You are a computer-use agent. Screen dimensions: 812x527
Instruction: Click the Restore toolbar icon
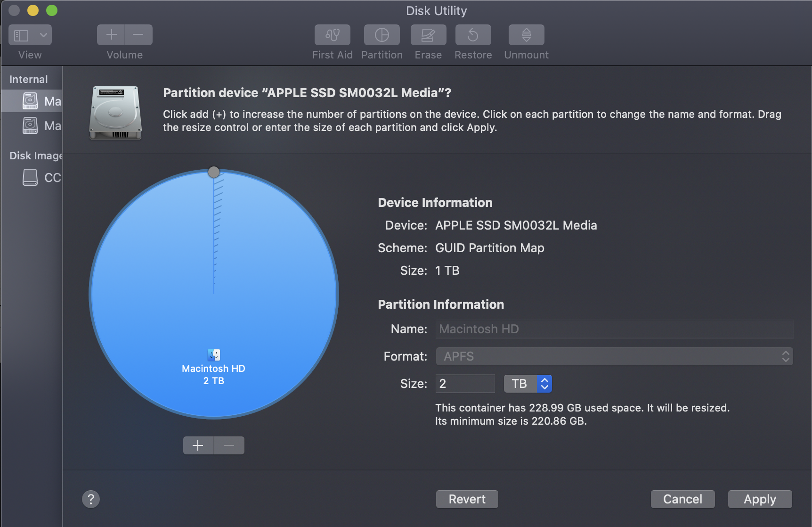click(473, 34)
